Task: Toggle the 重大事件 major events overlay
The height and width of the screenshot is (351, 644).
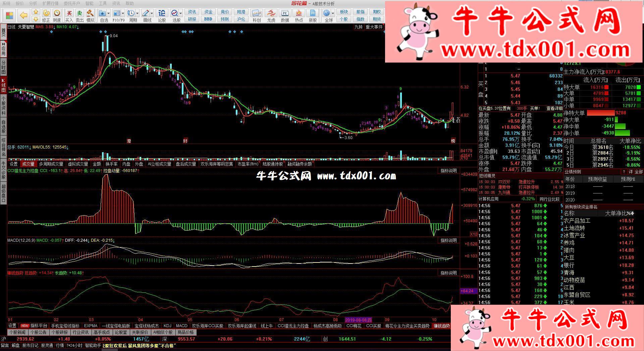Action: point(374,27)
